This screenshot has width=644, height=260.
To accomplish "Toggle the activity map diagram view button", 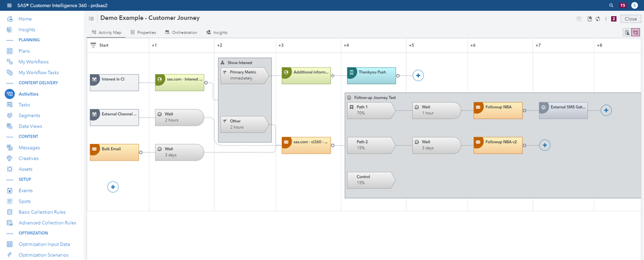I will (x=636, y=32).
